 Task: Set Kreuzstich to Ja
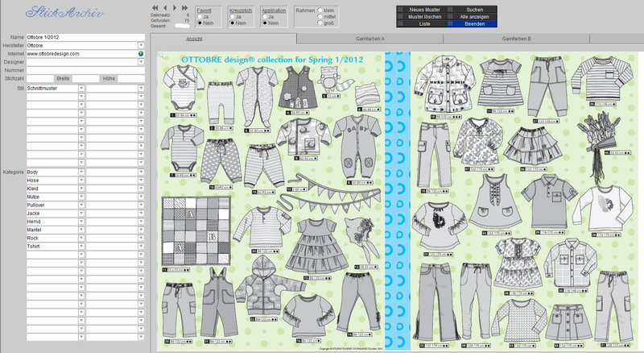232,17
